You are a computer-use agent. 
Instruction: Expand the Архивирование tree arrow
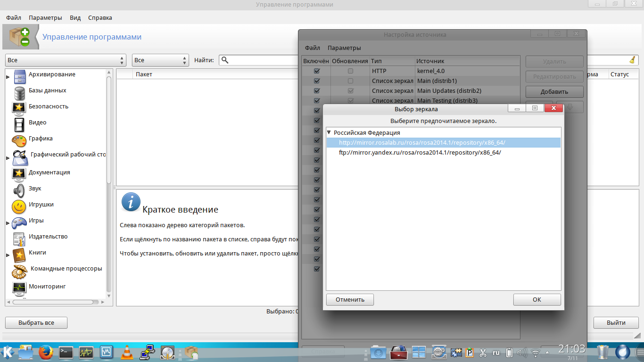coord(8,76)
